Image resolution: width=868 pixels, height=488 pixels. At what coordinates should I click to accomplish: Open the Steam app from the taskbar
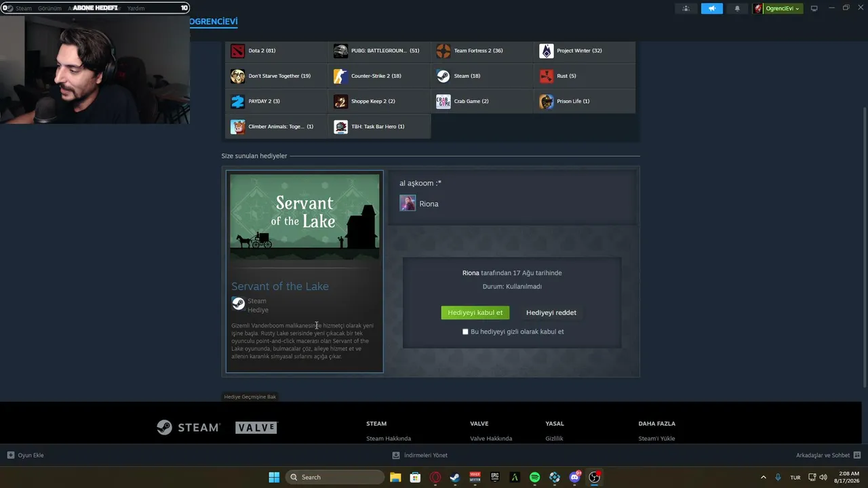point(455,477)
